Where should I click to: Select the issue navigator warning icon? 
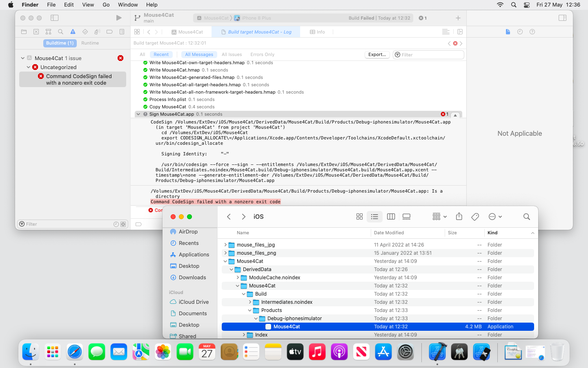coord(73,32)
